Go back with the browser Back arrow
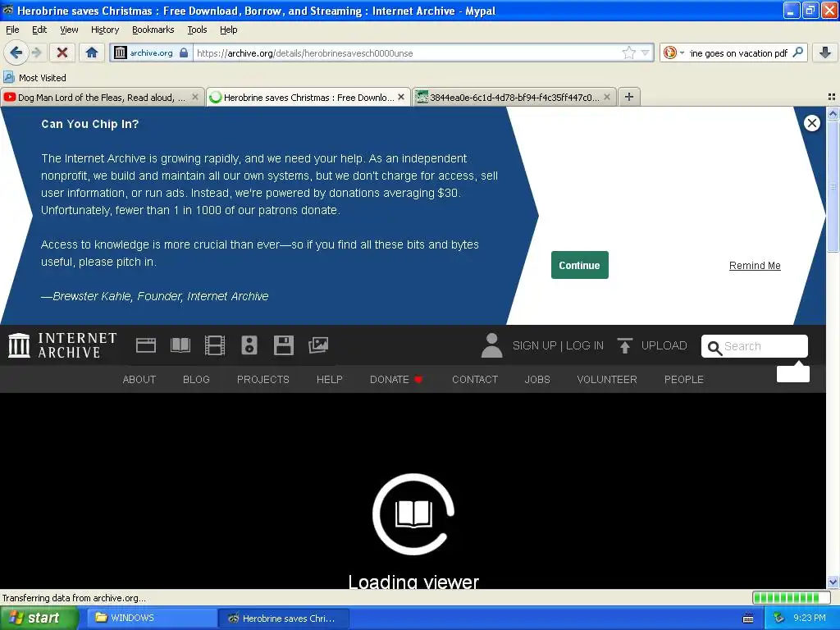 point(16,52)
